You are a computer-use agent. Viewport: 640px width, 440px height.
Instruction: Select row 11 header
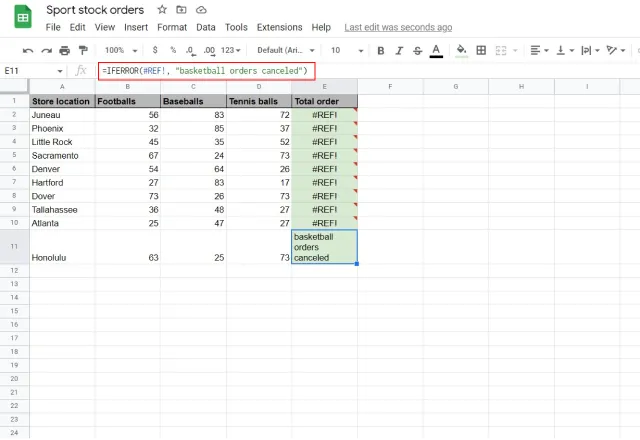click(x=14, y=247)
